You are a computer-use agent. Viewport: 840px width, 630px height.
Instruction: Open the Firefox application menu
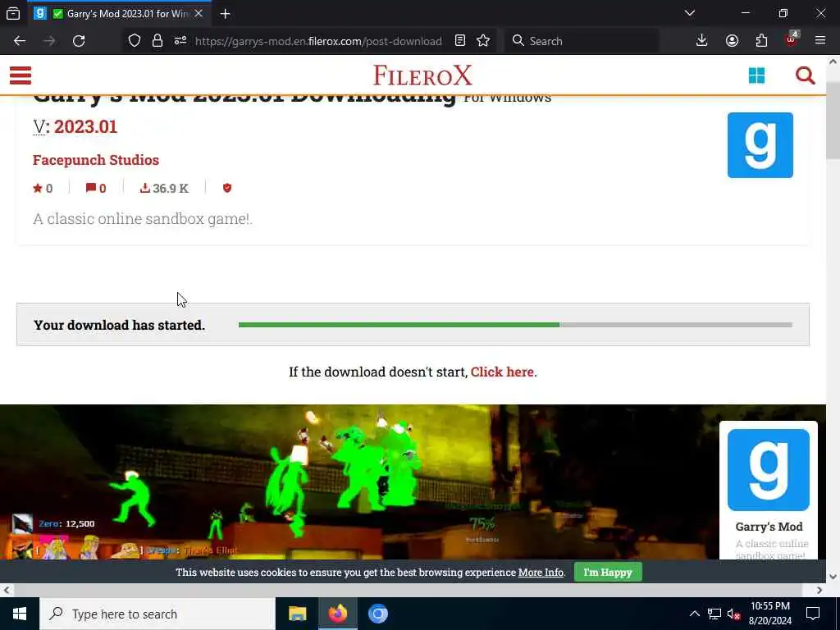[820, 41]
